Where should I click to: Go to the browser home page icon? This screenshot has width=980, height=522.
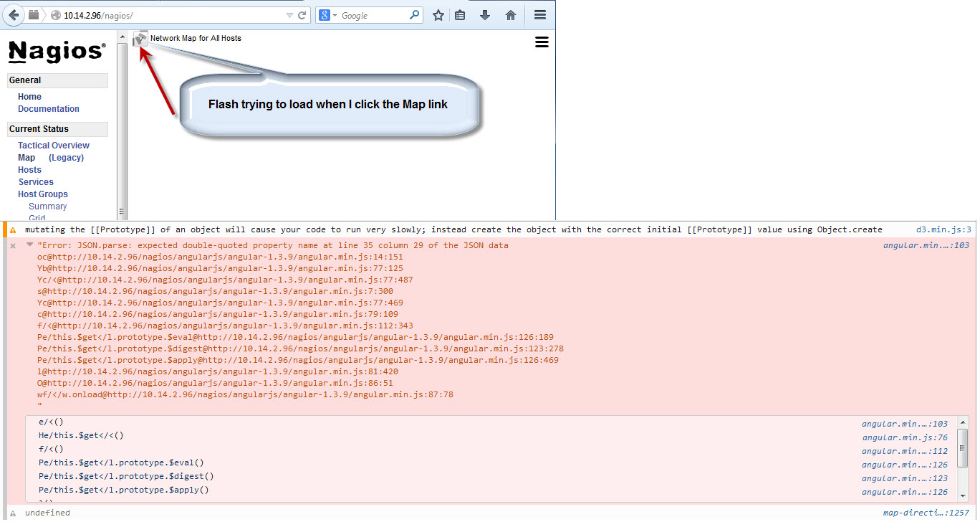[x=511, y=15]
